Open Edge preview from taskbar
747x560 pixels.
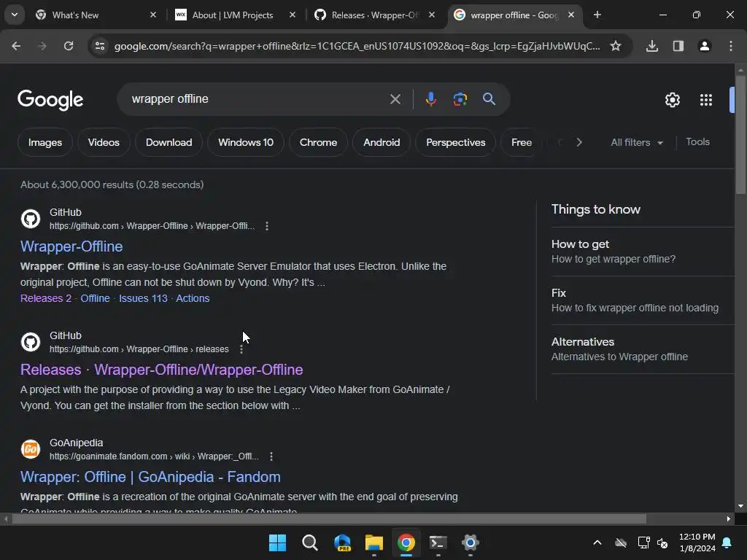(x=342, y=542)
